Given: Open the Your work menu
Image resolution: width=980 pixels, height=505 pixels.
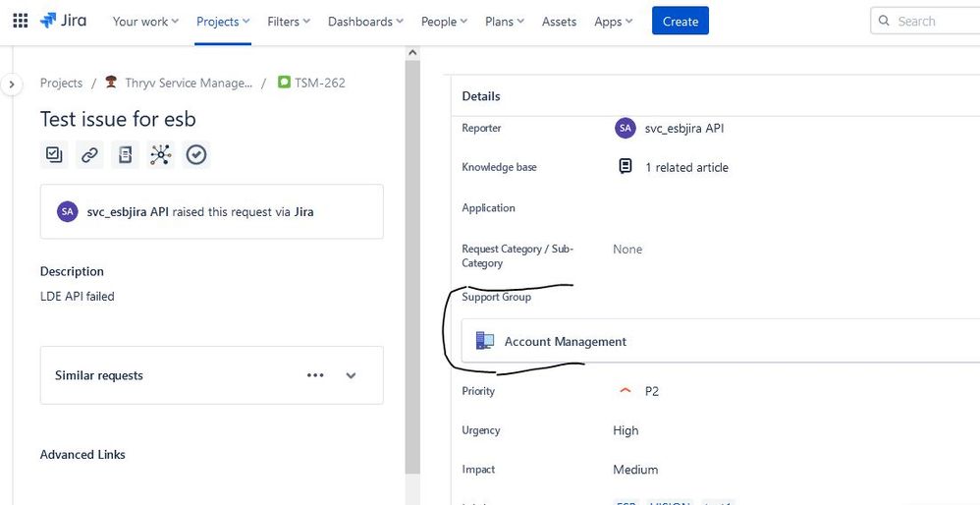Looking at the screenshot, I should 145,22.
